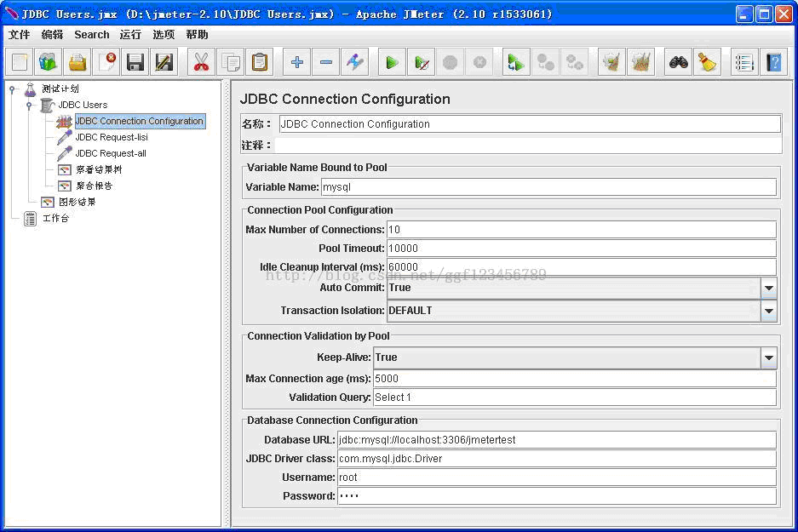
Task: Click the Max Connection age field
Action: coord(575,379)
